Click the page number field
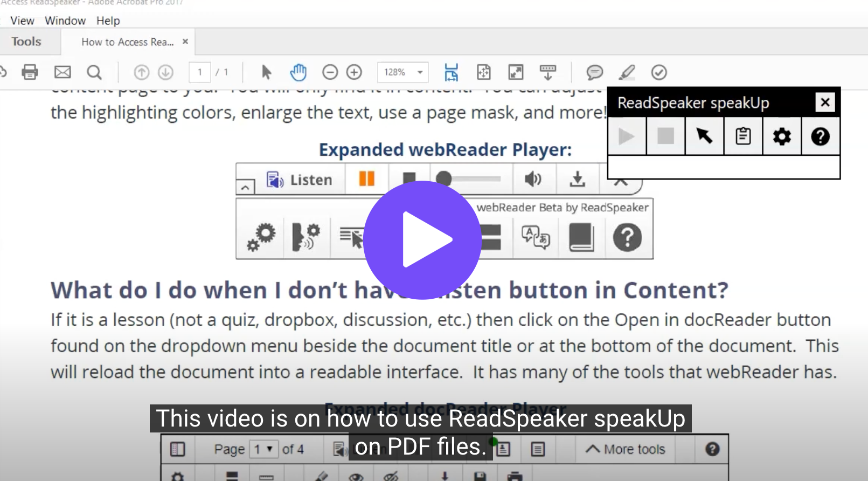This screenshot has height=481, width=868. click(199, 72)
